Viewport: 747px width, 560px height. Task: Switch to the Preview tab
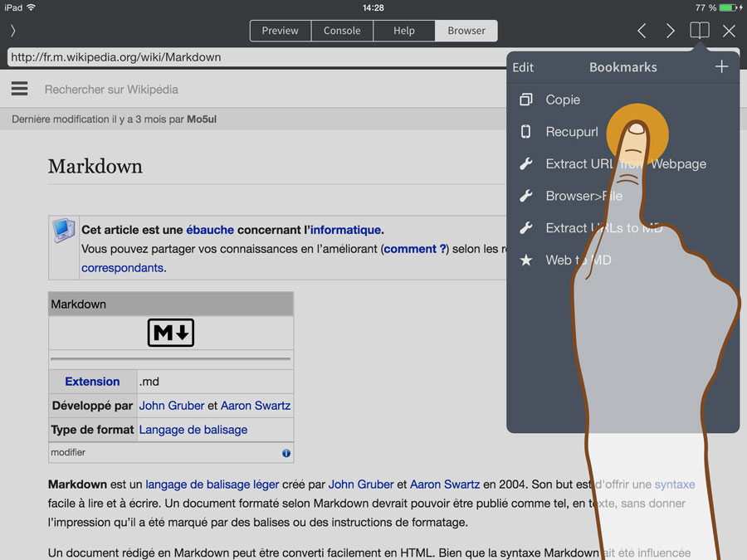coord(281,31)
